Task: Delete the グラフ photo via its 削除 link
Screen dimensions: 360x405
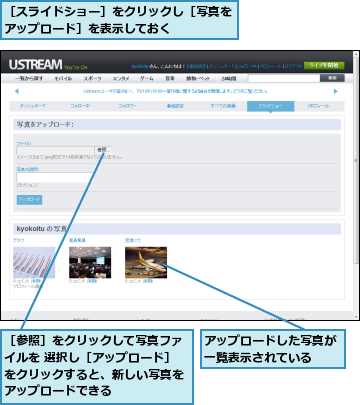Action: click(x=36, y=281)
